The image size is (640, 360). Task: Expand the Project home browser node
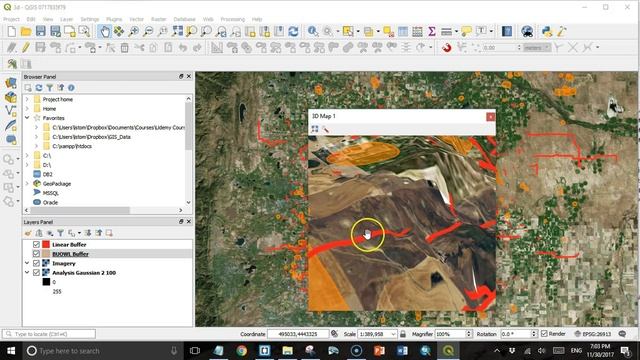pyautogui.click(x=27, y=99)
